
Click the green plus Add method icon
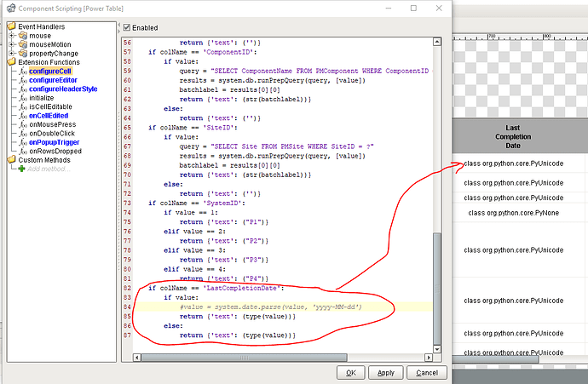pos(22,169)
